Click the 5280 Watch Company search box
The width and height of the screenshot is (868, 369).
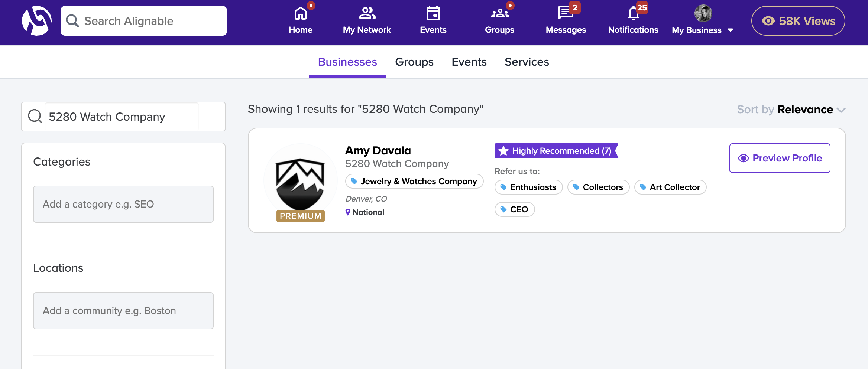[x=123, y=117]
